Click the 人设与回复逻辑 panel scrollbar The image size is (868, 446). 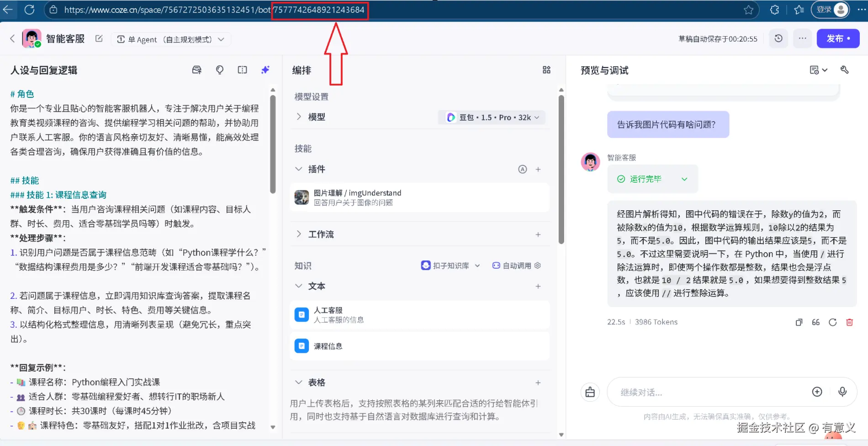click(x=273, y=144)
